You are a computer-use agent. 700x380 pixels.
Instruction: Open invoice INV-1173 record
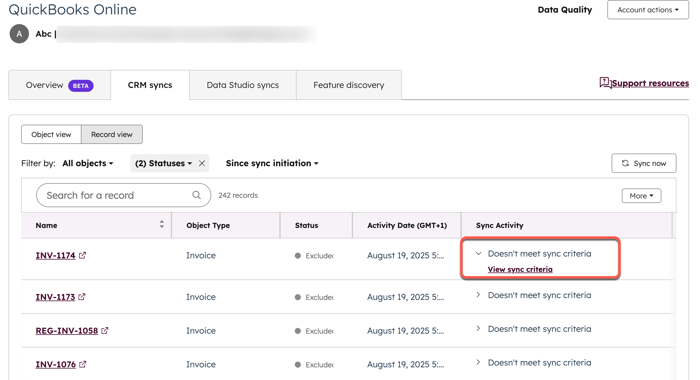tap(55, 297)
